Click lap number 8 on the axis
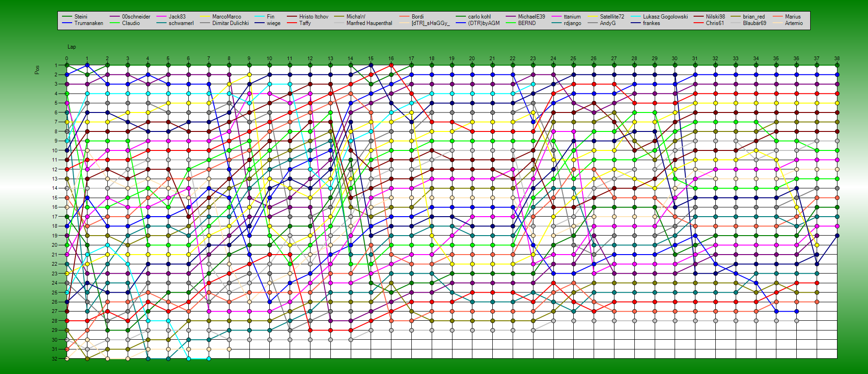The width and height of the screenshot is (868, 374). (229, 59)
